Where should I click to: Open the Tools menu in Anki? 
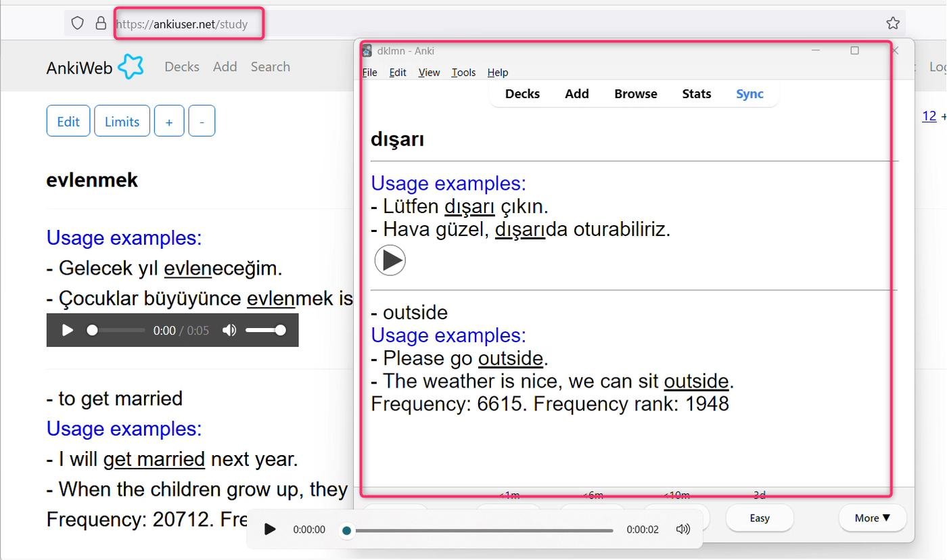[x=463, y=72]
